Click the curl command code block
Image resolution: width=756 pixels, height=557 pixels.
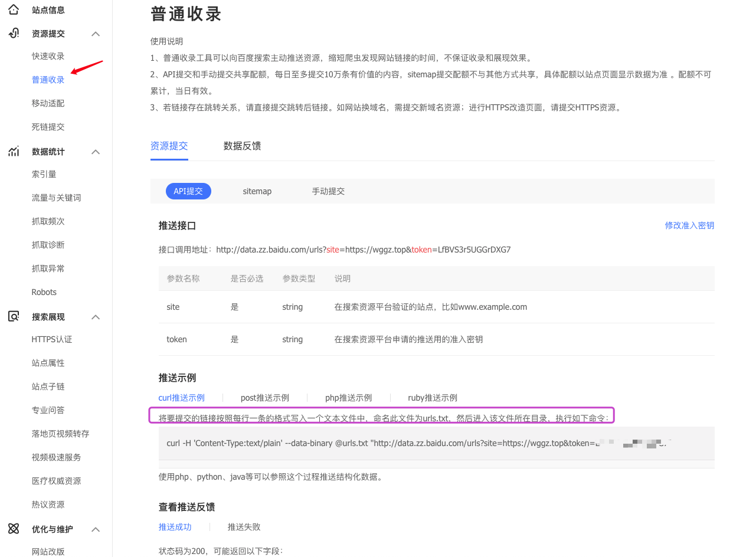(x=437, y=443)
